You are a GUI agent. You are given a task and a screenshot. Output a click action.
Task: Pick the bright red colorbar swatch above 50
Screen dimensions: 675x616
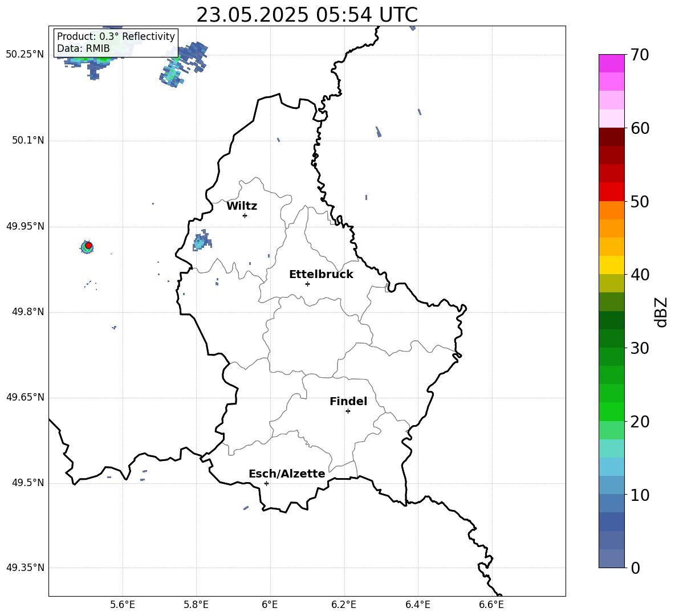coord(612,192)
